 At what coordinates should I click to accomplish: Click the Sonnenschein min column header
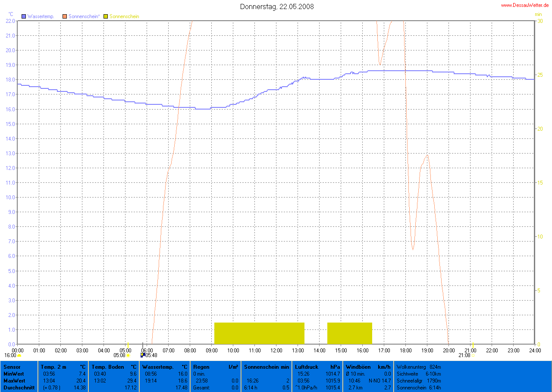pos(267,367)
